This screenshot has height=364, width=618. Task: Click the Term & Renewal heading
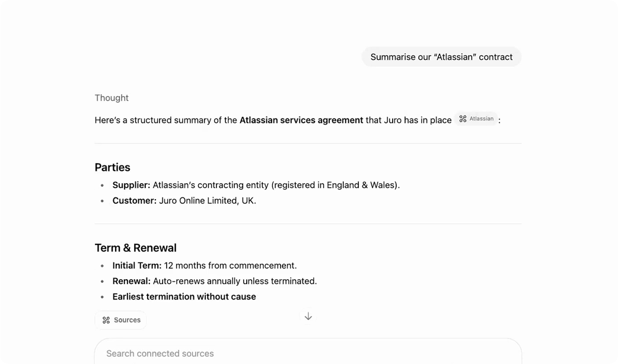135,248
